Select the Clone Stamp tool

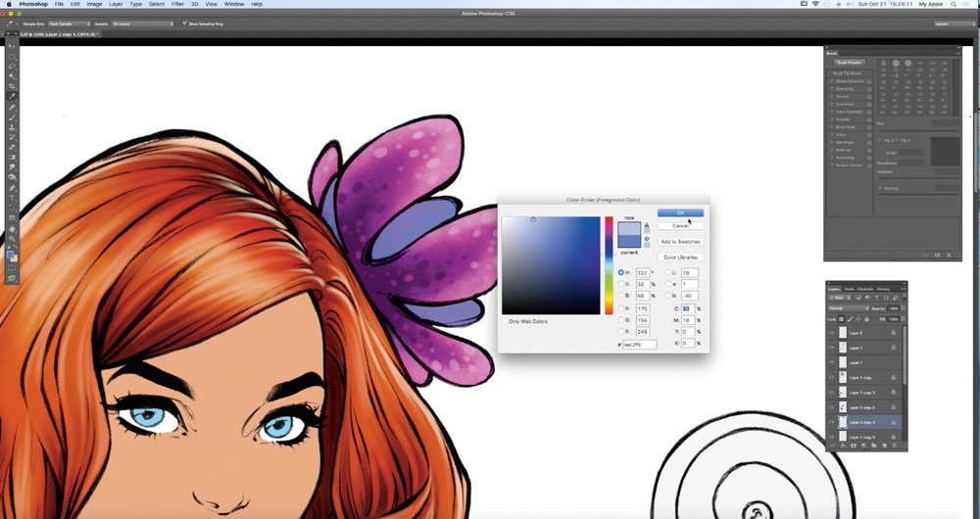click(x=11, y=126)
